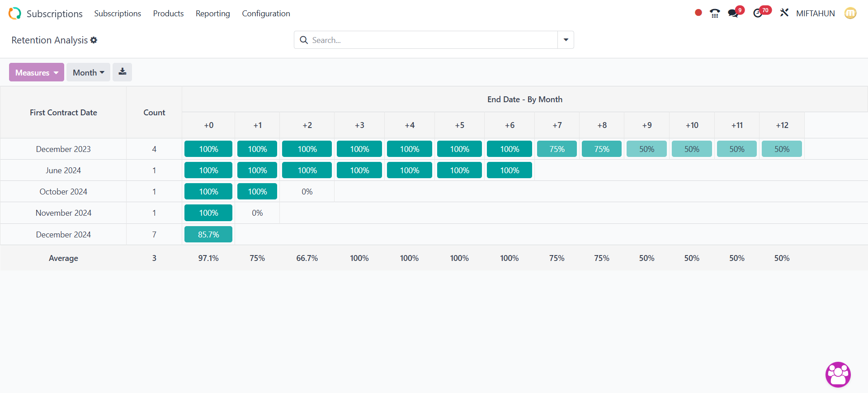
Task: Open the Products menu
Action: click(x=168, y=14)
